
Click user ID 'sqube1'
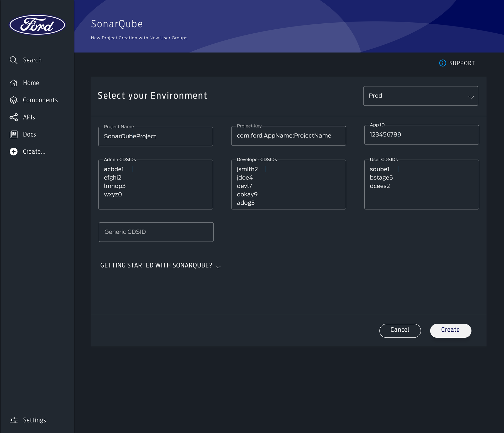380,169
